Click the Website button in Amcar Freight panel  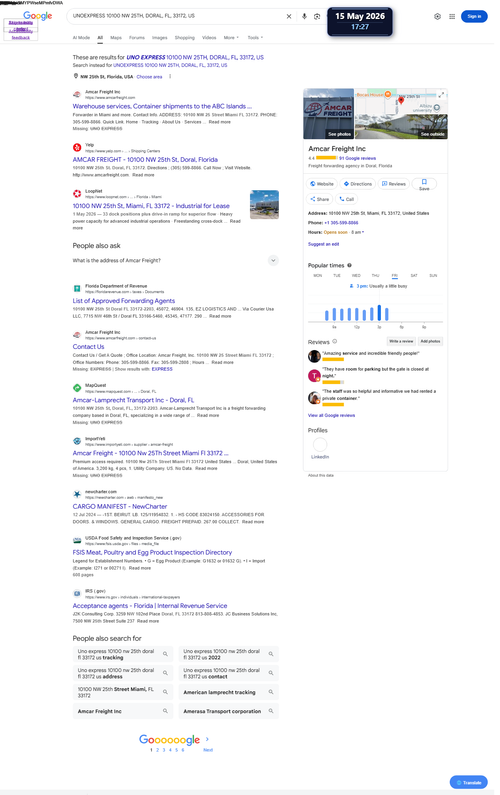[322, 184]
